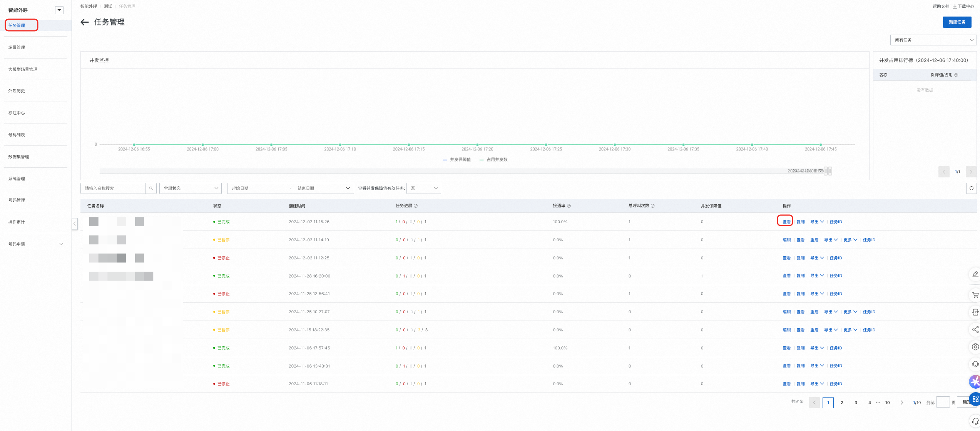The height and width of the screenshot is (431, 980).
Task: Open 标注中心 in the sidebar
Action: (x=17, y=113)
